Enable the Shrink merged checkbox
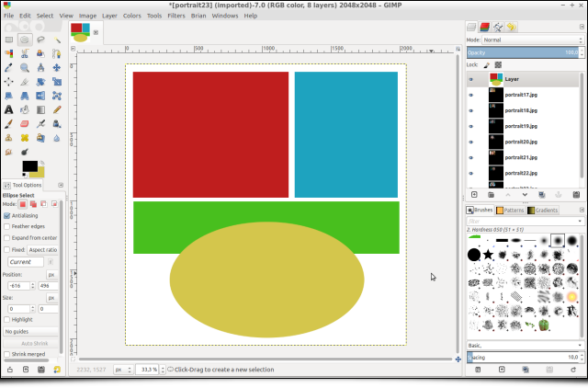This screenshot has width=588, height=388. tap(6, 354)
